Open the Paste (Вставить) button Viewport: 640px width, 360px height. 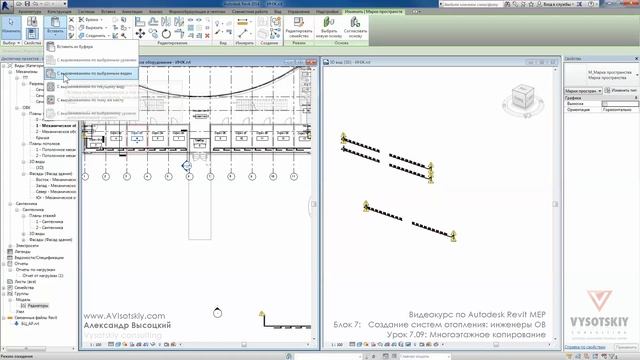(55, 27)
